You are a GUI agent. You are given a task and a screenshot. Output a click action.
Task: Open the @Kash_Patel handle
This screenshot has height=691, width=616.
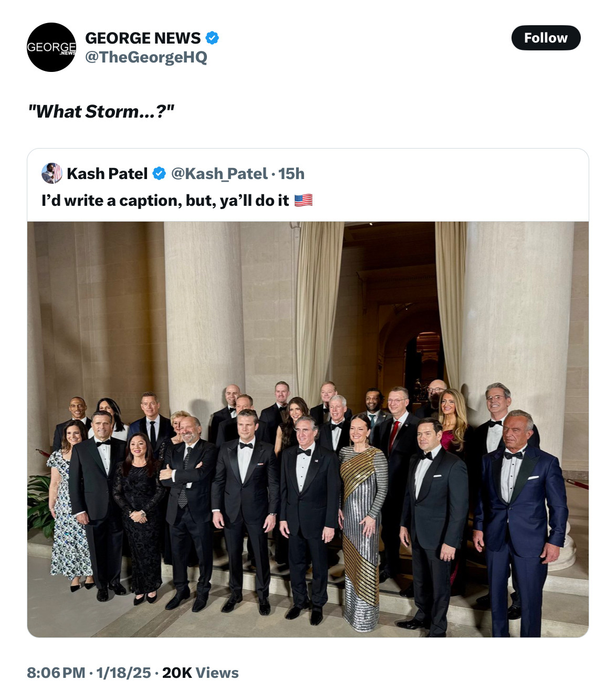coord(219,174)
